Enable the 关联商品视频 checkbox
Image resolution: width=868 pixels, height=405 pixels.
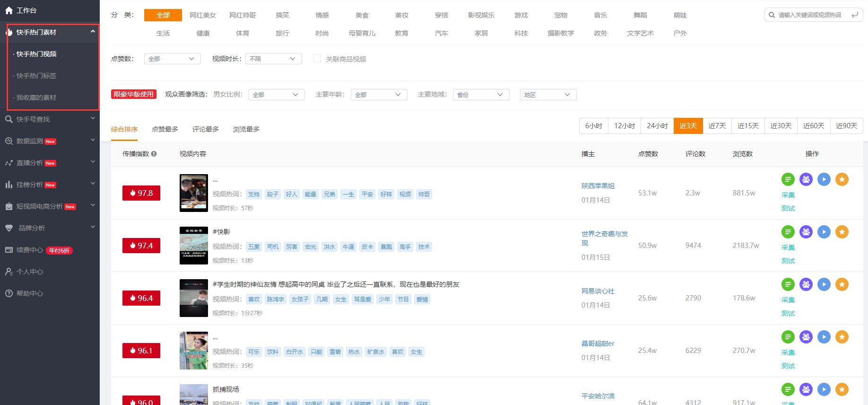[317, 59]
